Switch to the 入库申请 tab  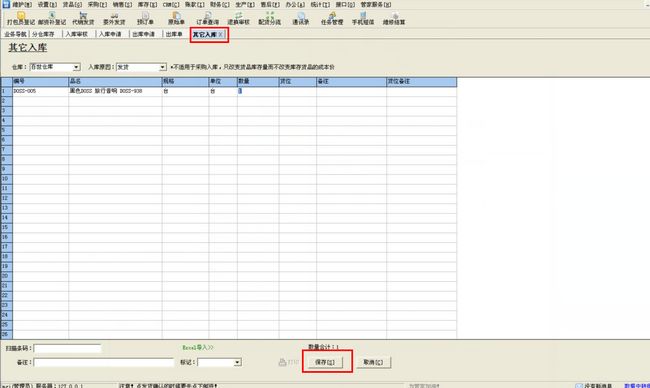click(x=110, y=34)
